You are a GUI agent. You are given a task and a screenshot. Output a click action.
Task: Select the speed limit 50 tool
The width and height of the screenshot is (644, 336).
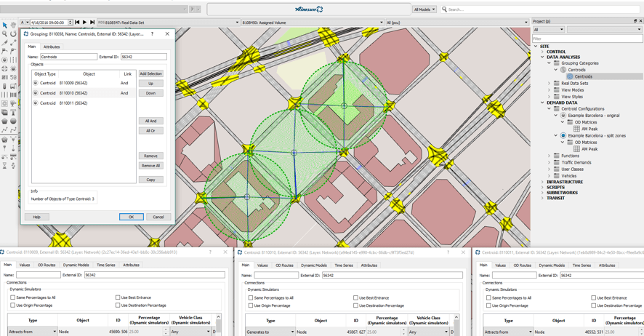point(13,77)
